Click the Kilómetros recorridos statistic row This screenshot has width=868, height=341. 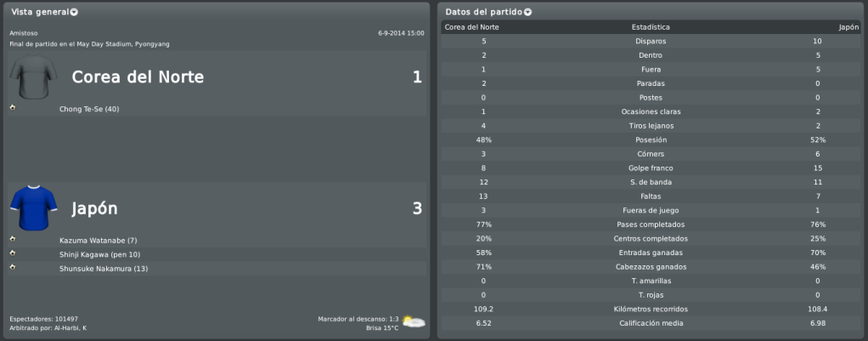(x=651, y=309)
